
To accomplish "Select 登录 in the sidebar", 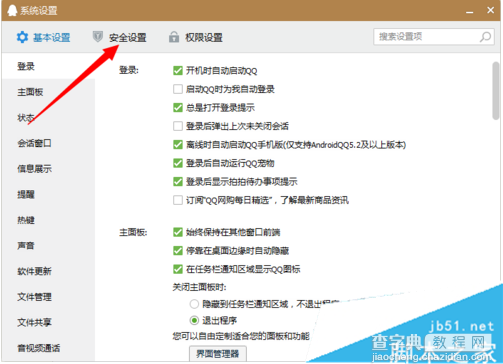I will [49, 66].
